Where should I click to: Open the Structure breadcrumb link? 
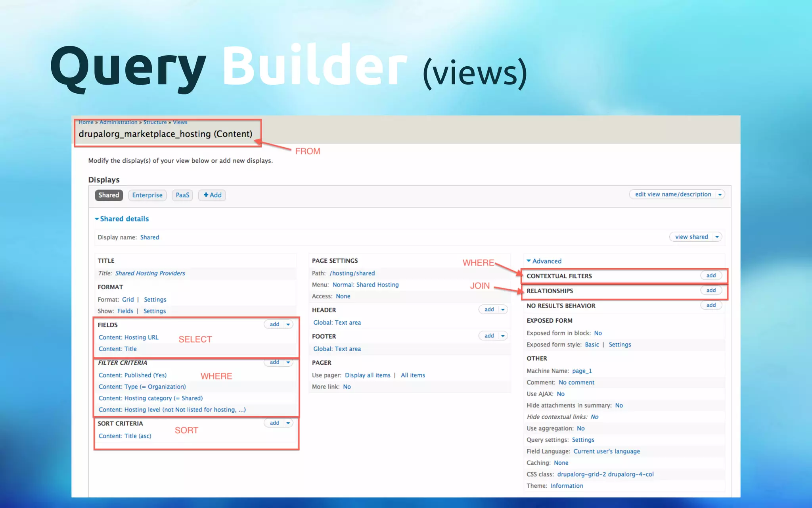click(x=155, y=122)
